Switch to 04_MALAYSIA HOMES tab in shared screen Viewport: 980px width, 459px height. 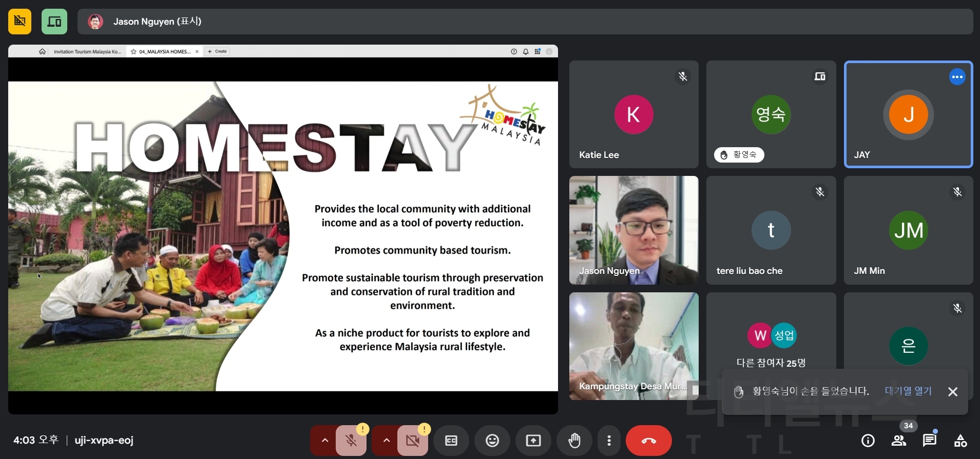pos(164,52)
